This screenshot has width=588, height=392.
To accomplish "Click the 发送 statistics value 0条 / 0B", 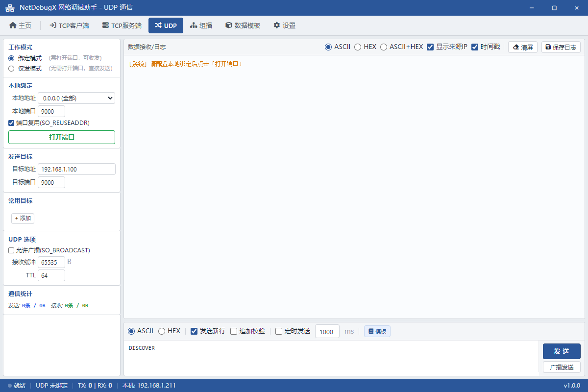I will pyautogui.click(x=34, y=305).
